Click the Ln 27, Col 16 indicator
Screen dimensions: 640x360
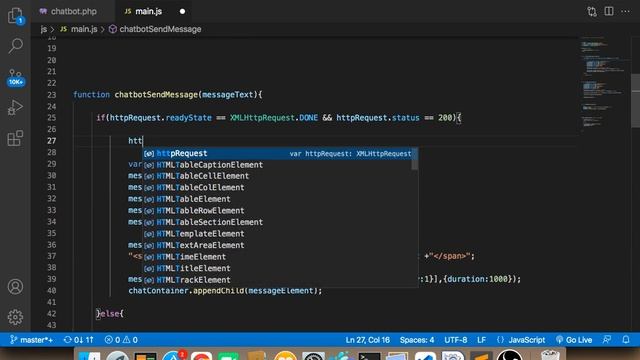[367, 340]
